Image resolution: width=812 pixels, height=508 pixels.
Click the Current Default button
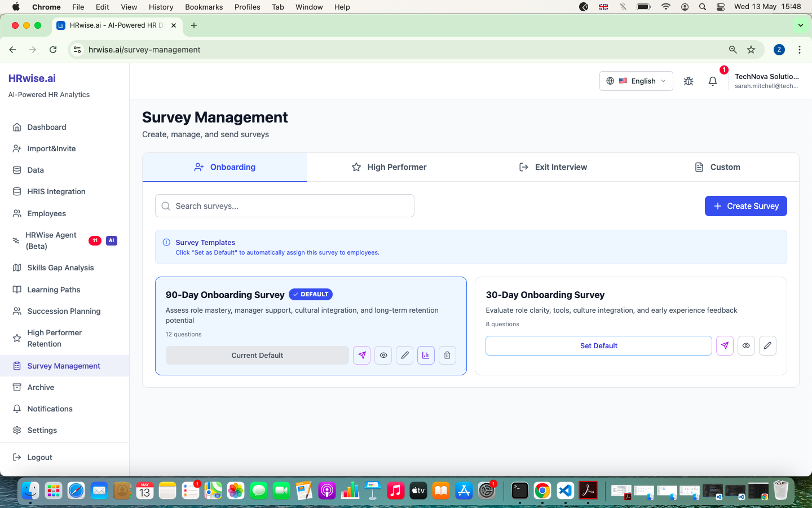point(257,356)
